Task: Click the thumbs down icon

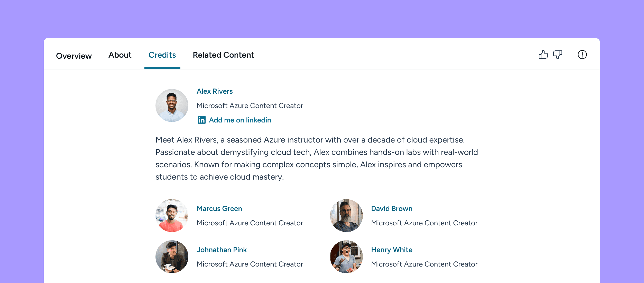Action: pyautogui.click(x=558, y=55)
